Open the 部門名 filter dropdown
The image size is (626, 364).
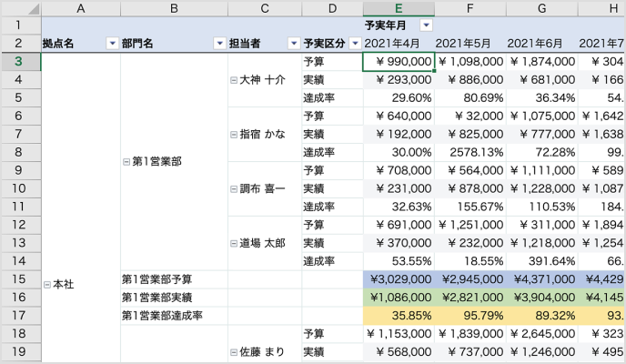pos(219,43)
